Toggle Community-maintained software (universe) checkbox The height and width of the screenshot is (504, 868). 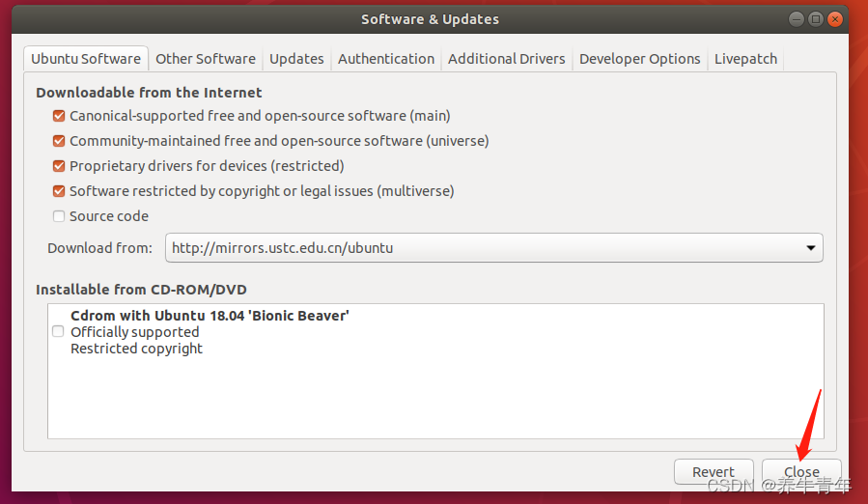(x=59, y=141)
